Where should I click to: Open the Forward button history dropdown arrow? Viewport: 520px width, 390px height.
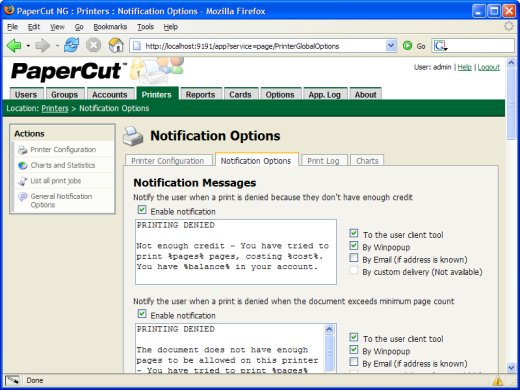(57, 46)
